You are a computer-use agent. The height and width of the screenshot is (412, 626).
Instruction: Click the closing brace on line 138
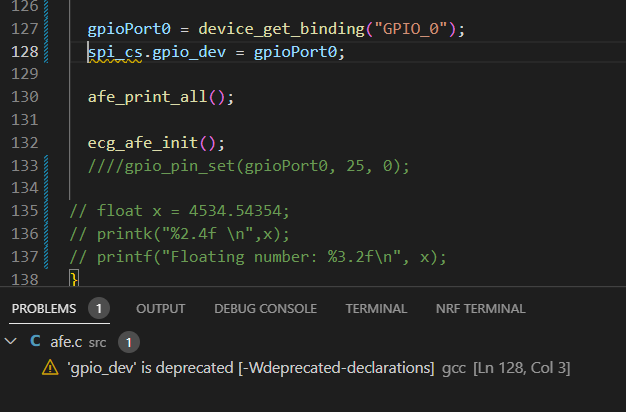click(x=74, y=278)
